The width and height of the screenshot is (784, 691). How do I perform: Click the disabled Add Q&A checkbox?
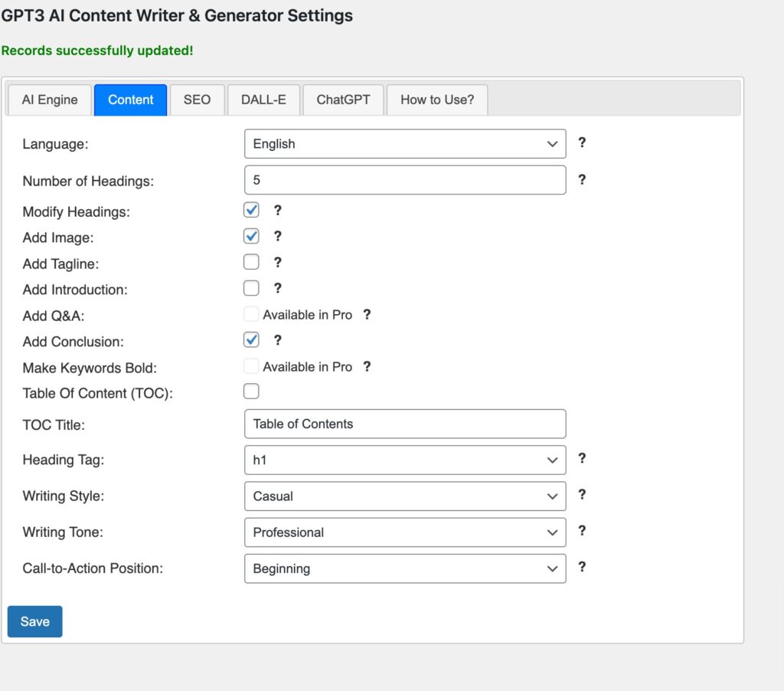tap(251, 314)
